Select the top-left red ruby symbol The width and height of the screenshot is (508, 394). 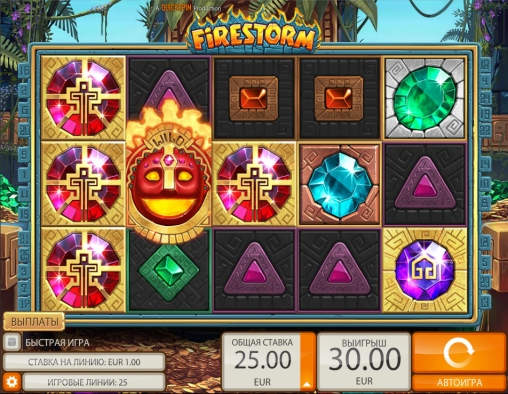pos(83,98)
